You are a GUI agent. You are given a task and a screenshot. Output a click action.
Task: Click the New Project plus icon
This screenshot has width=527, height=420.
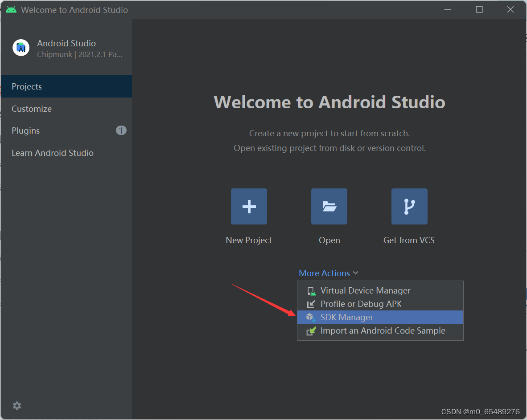click(x=249, y=207)
